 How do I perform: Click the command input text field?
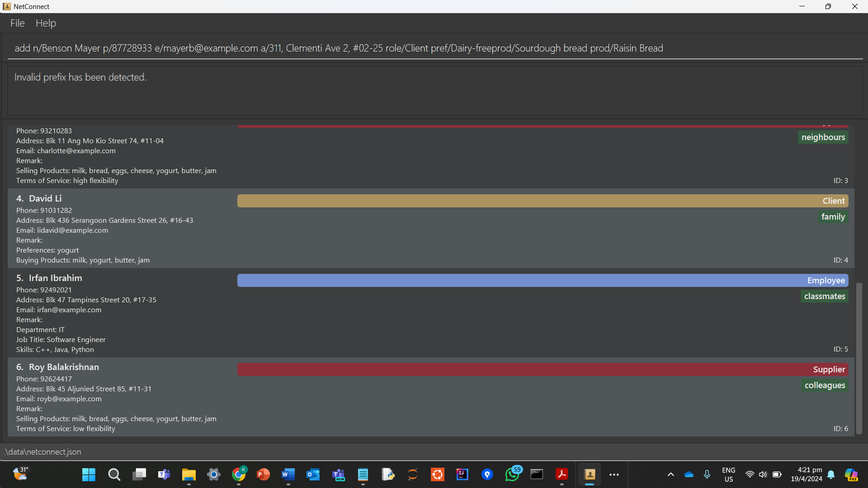click(434, 48)
